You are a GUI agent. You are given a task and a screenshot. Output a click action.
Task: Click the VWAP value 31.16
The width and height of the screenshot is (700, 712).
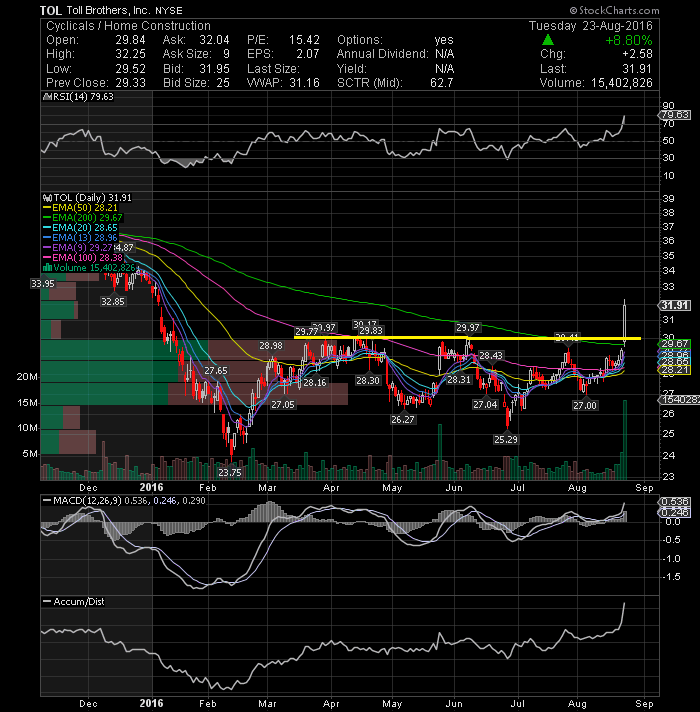(304, 83)
